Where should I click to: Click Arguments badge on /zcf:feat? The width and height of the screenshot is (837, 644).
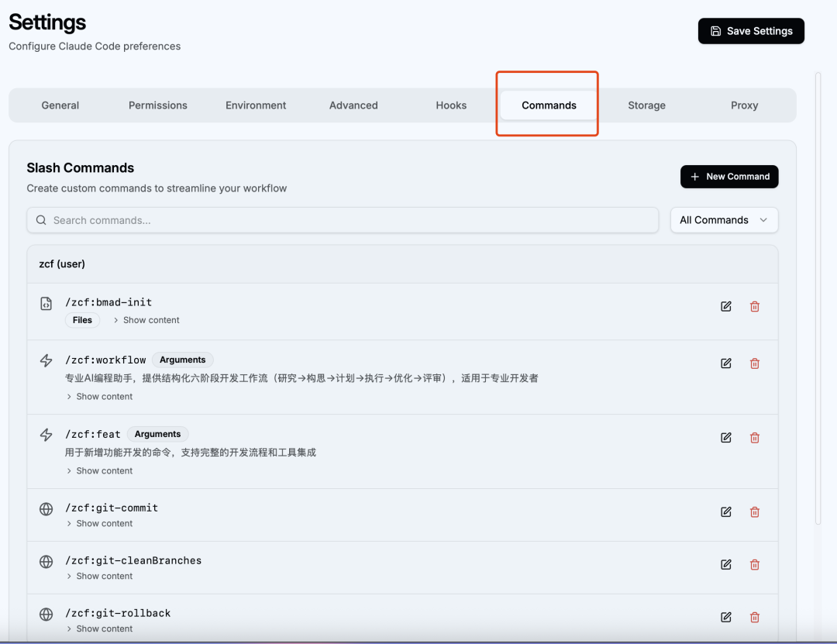157,434
